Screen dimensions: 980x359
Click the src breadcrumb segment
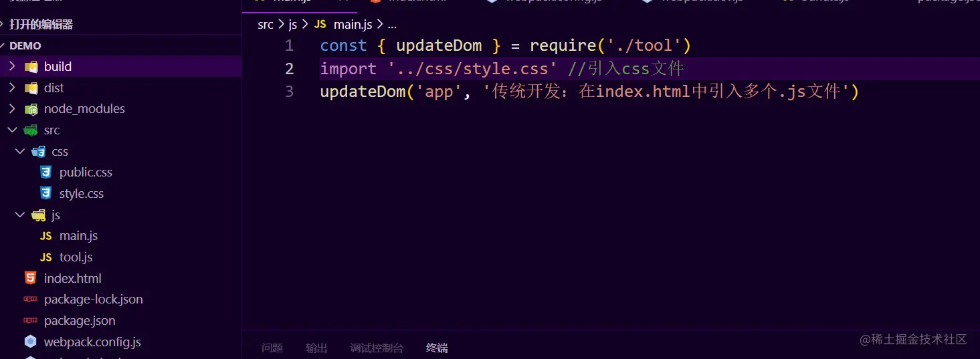266,25
